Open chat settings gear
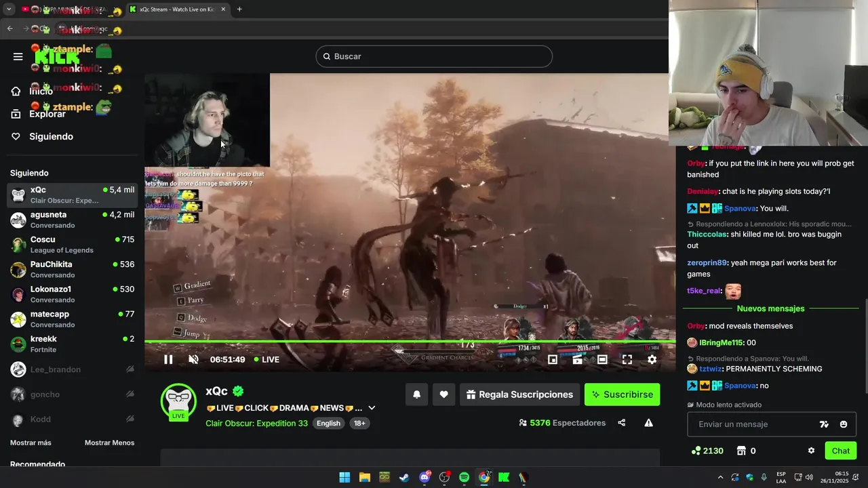This screenshot has height=488, width=868. [811, 451]
